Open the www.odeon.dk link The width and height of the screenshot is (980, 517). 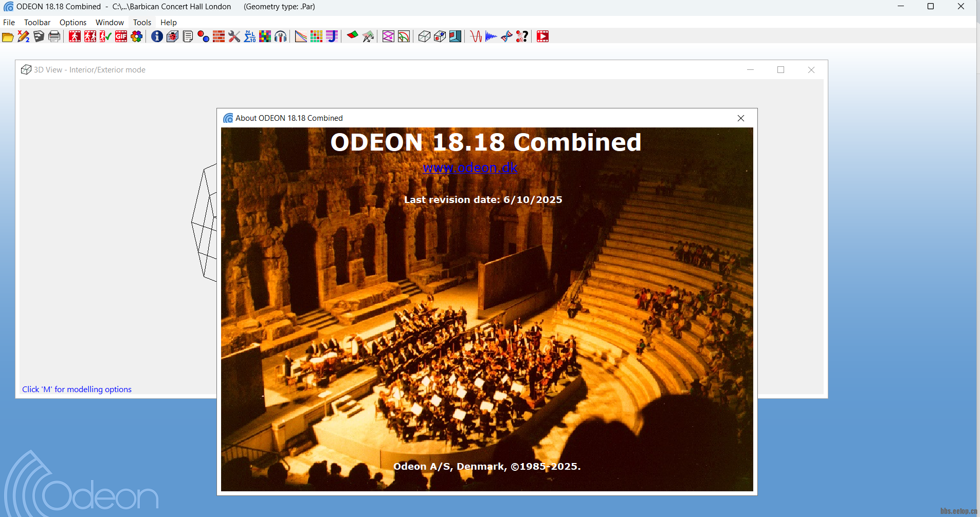[470, 168]
